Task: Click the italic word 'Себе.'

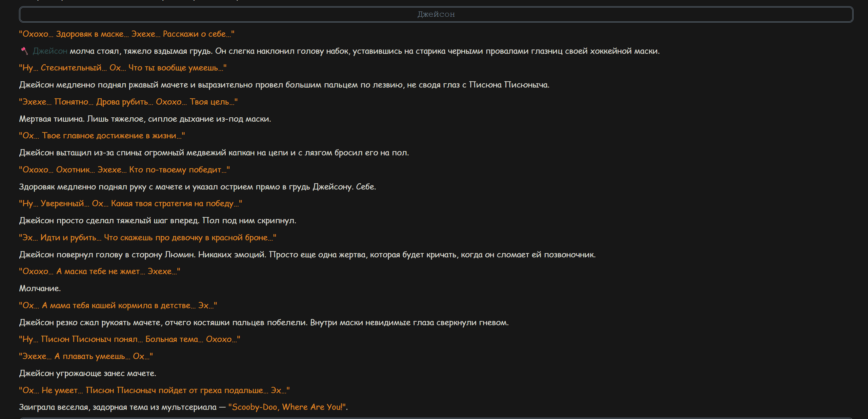Action: (366, 187)
